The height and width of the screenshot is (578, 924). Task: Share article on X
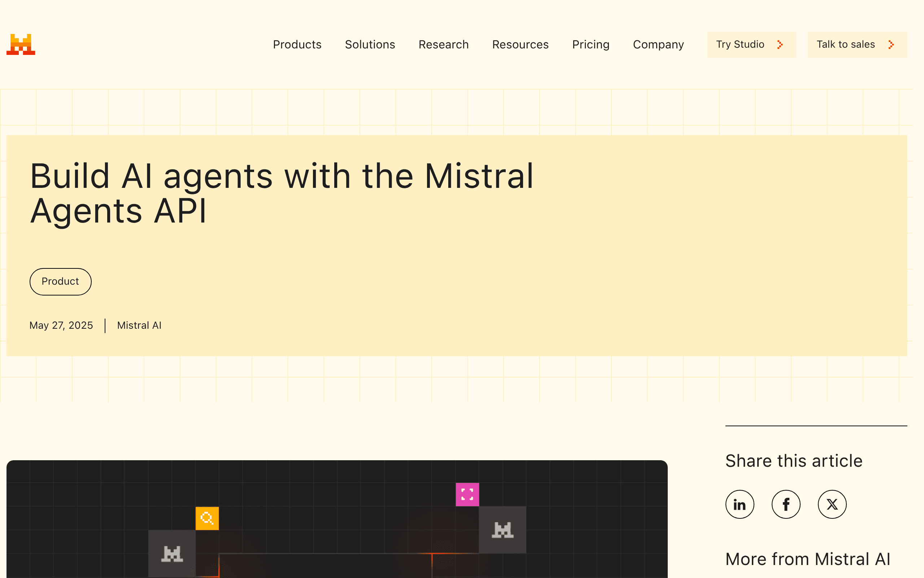pos(832,504)
